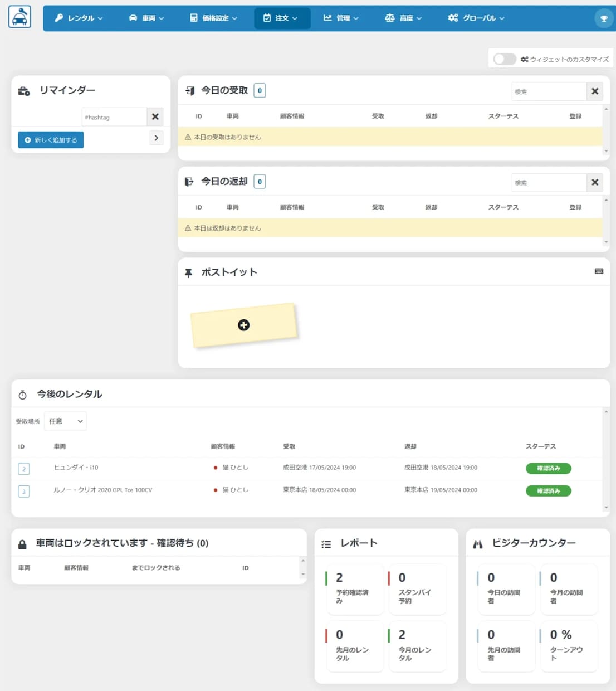Image resolution: width=616 pixels, height=691 pixels.
Task: Click the binoculars icon of ビジターカウンター
Action: tap(478, 544)
